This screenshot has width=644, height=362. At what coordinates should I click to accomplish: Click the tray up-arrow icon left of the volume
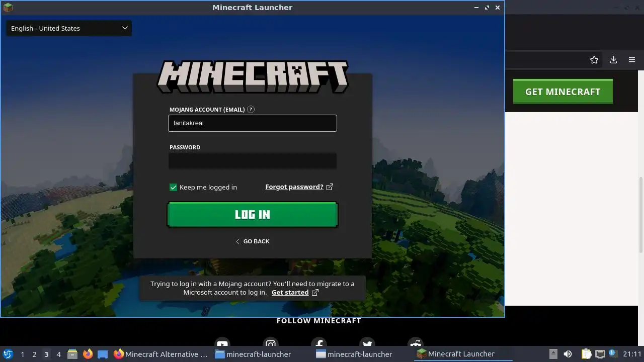point(553,353)
